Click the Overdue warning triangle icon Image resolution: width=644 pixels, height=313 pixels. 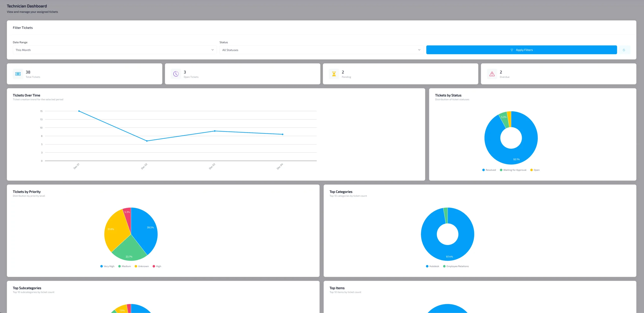[492, 74]
